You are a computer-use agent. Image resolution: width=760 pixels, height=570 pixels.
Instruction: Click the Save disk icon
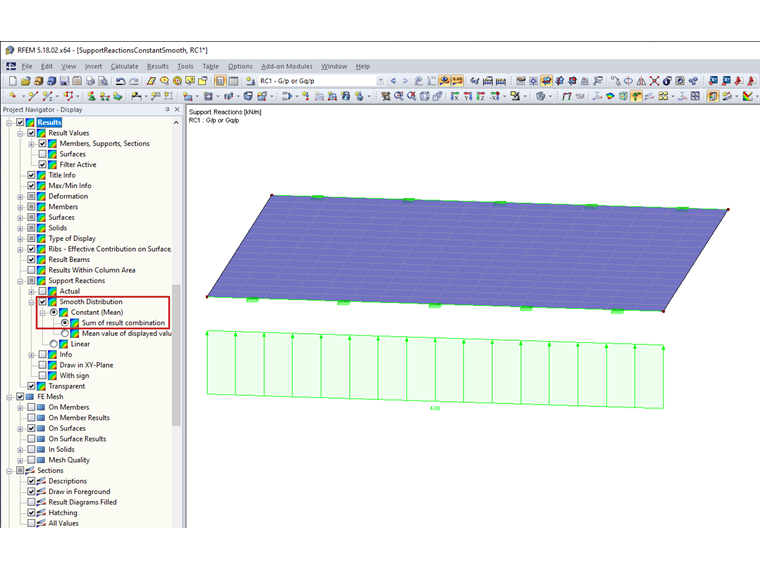tap(64, 81)
